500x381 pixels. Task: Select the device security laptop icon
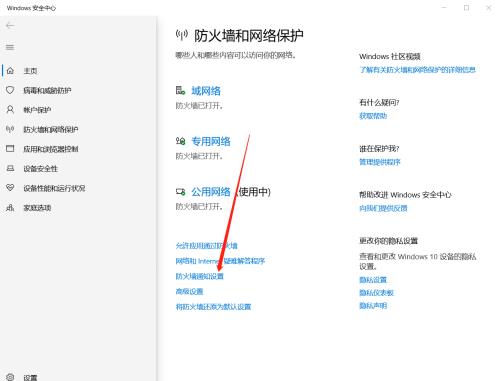click(x=10, y=168)
